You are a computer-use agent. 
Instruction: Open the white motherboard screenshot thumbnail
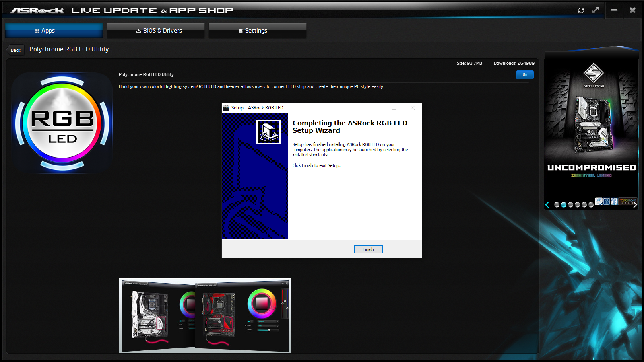(157, 316)
